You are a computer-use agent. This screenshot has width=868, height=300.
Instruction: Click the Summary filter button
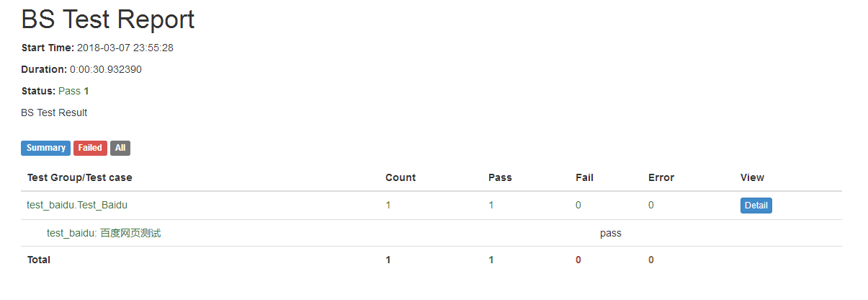[46, 148]
